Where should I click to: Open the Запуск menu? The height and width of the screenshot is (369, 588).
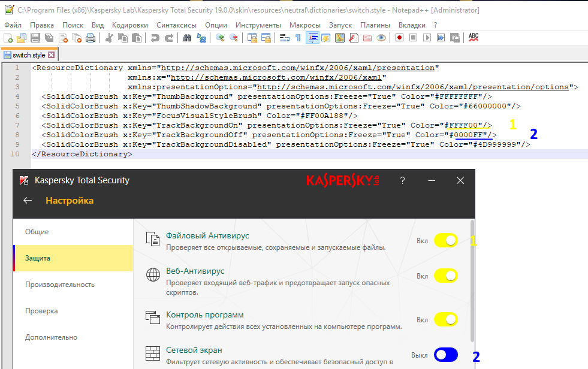click(x=340, y=25)
